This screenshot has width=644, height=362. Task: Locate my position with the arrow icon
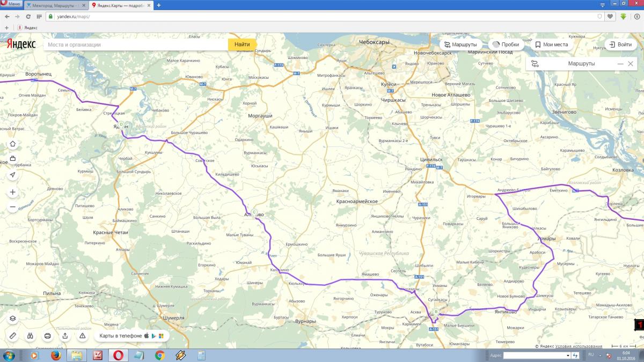[x=13, y=175]
